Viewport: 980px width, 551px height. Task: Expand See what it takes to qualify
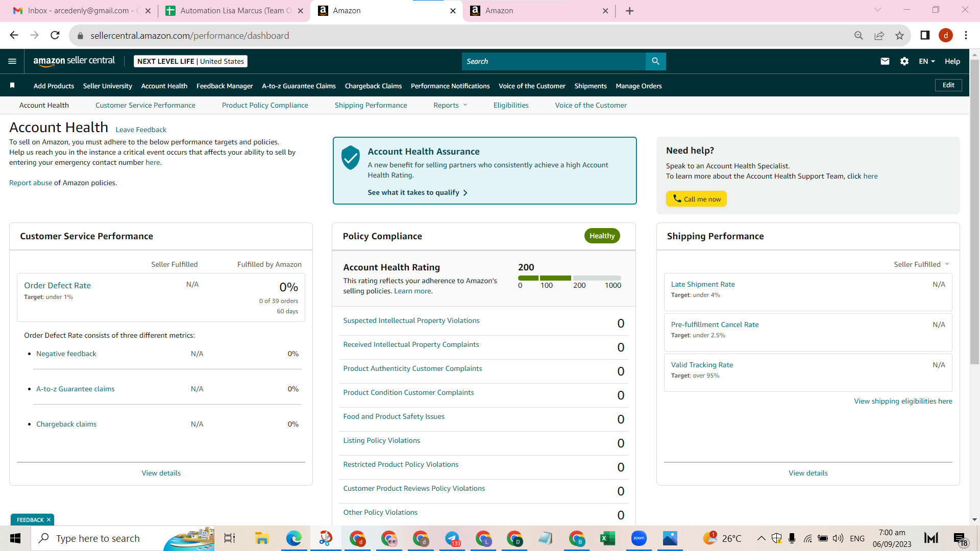coord(418,192)
